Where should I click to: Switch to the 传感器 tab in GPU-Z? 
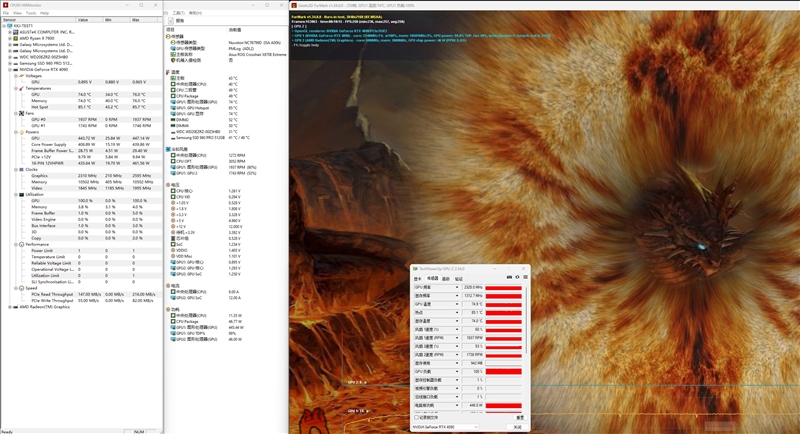tap(432, 278)
